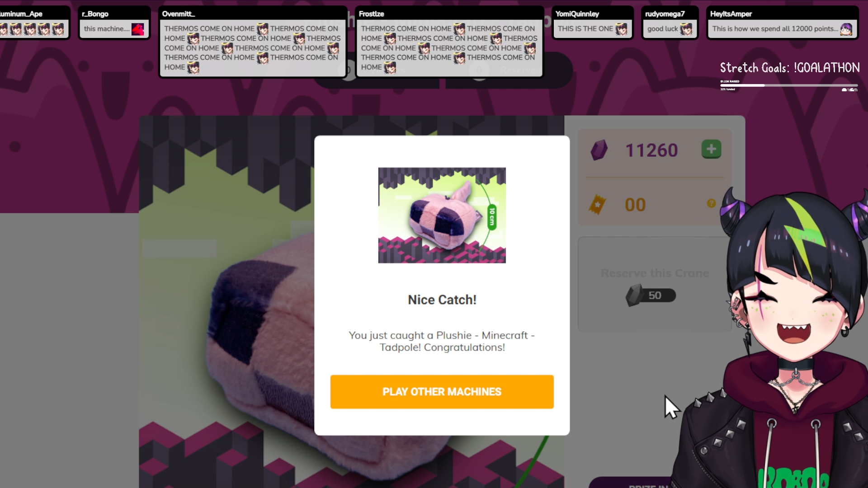The height and width of the screenshot is (488, 868).
Task: Click the purple gem currency icon
Action: pyautogui.click(x=599, y=150)
